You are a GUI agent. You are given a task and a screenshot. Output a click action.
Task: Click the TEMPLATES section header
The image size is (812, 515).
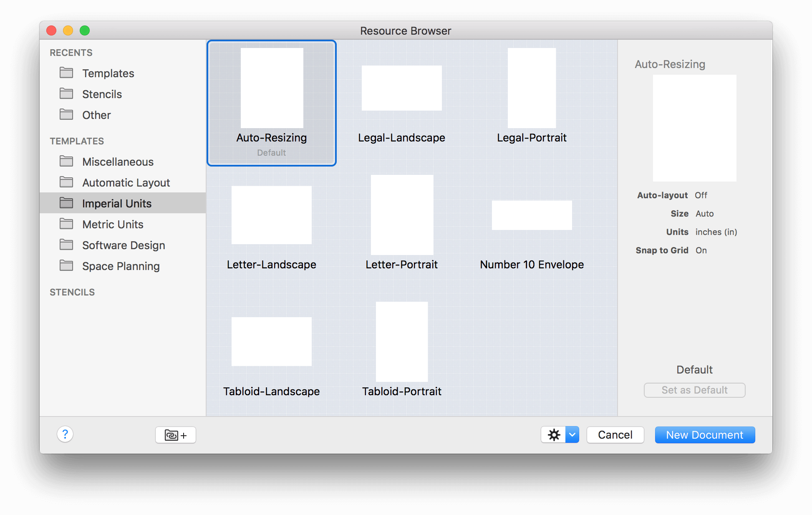77,141
